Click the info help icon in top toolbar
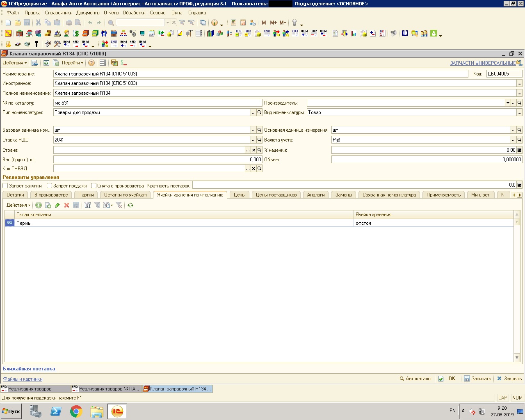 214,23
